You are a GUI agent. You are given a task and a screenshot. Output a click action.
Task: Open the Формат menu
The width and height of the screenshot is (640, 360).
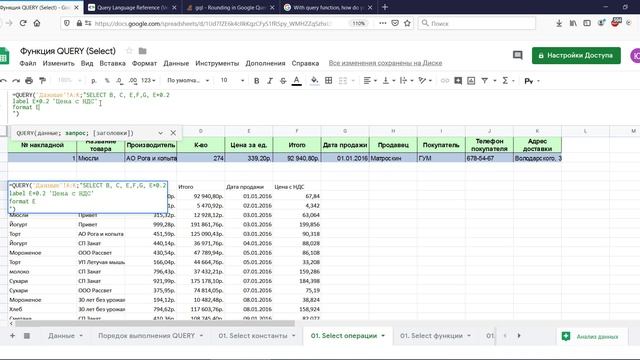coord(144,63)
